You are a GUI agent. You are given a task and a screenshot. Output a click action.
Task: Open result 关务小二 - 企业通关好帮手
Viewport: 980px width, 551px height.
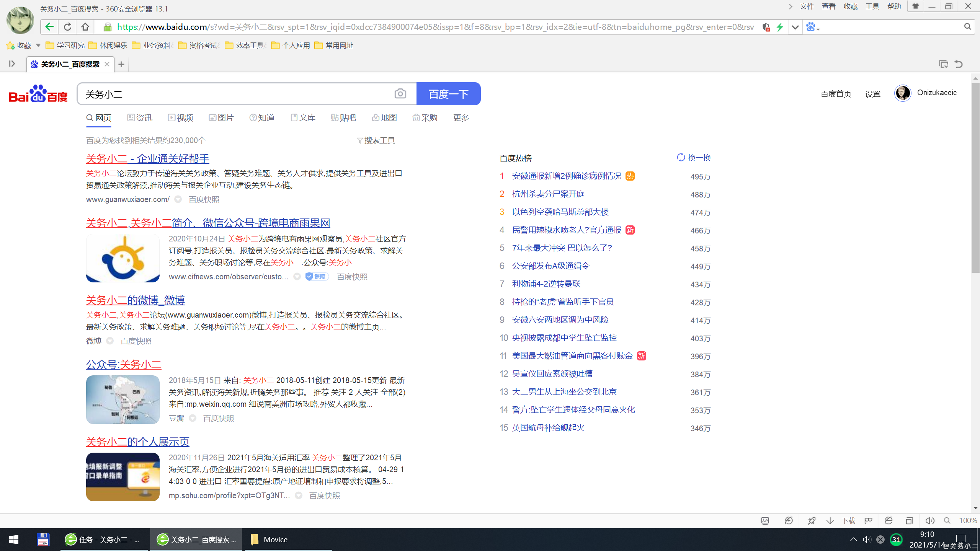pos(148,159)
